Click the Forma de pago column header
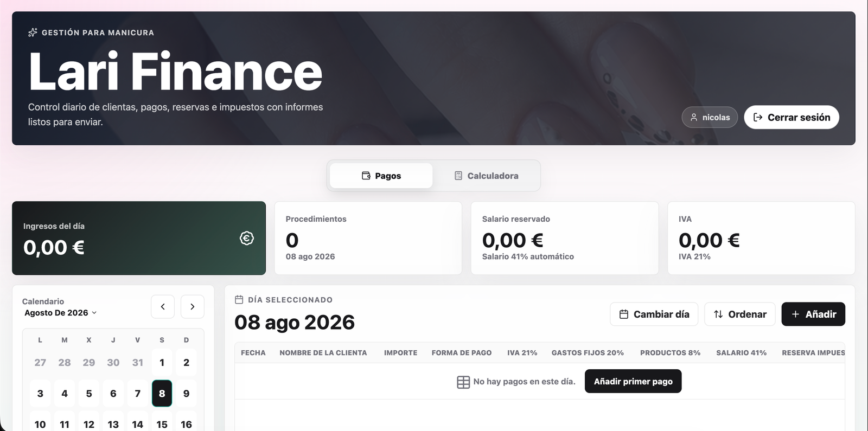 click(x=462, y=353)
